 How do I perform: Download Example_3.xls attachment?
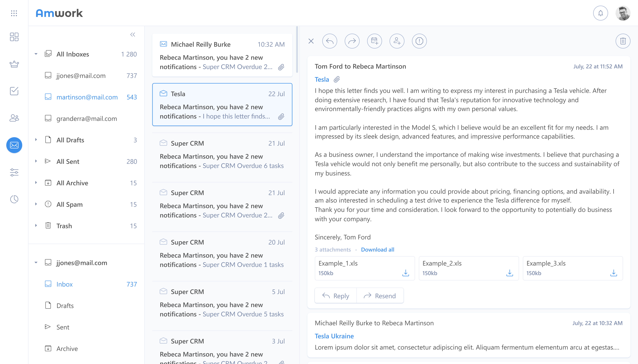click(613, 273)
